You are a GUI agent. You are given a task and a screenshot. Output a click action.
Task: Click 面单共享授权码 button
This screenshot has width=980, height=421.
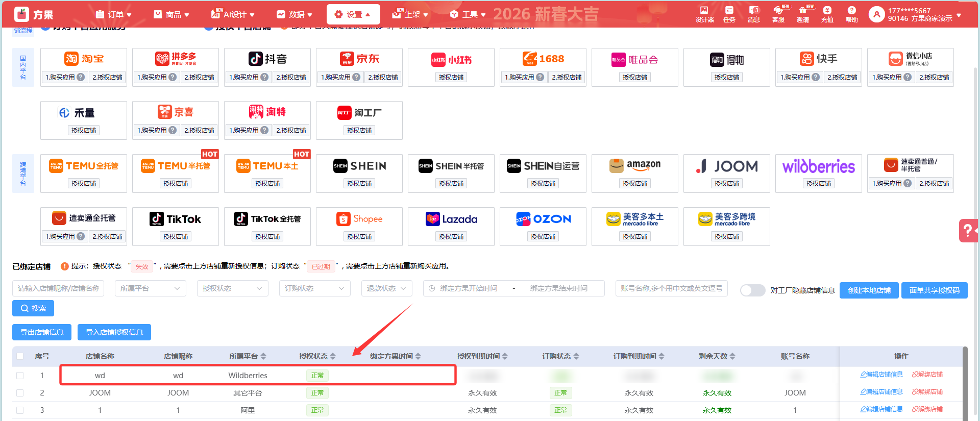click(x=935, y=290)
